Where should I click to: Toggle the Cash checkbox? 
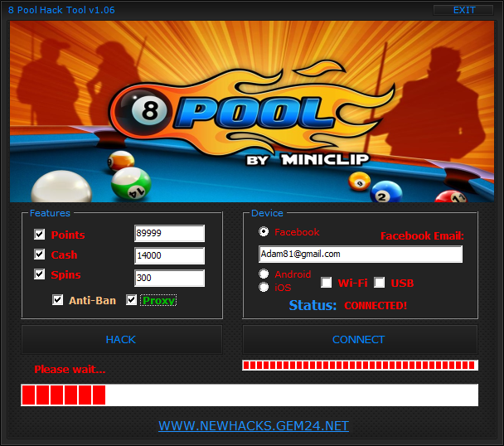tap(40, 254)
